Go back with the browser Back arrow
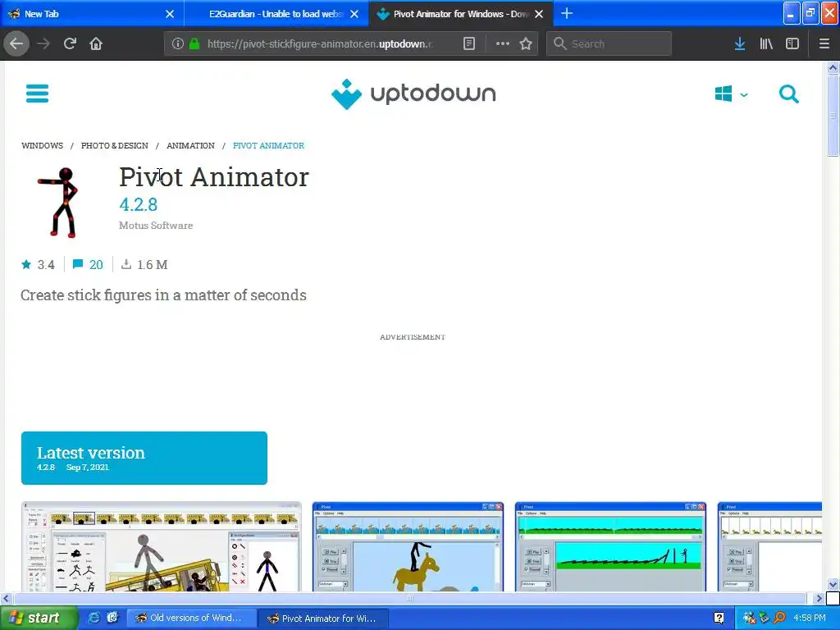The height and width of the screenshot is (630, 840). (16, 44)
